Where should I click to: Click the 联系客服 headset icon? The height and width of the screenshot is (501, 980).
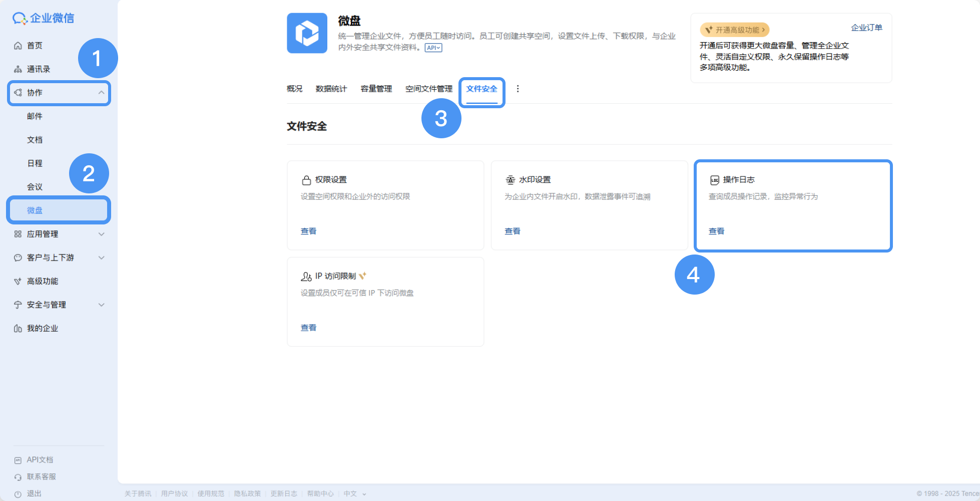18,476
